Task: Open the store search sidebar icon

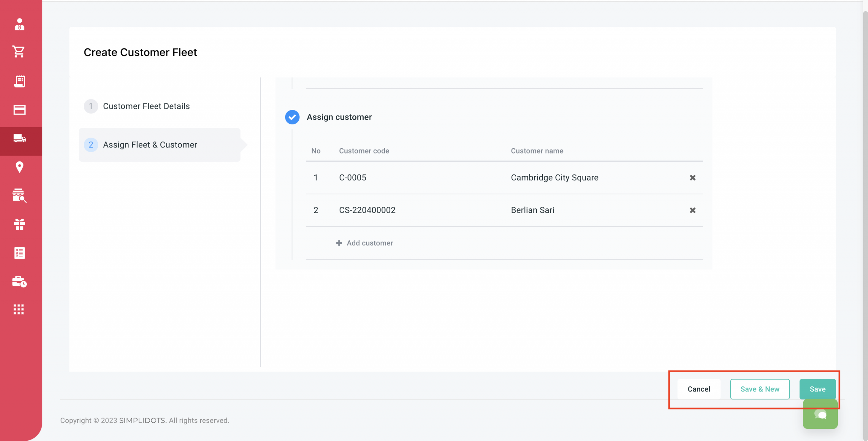Action: click(x=19, y=196)
